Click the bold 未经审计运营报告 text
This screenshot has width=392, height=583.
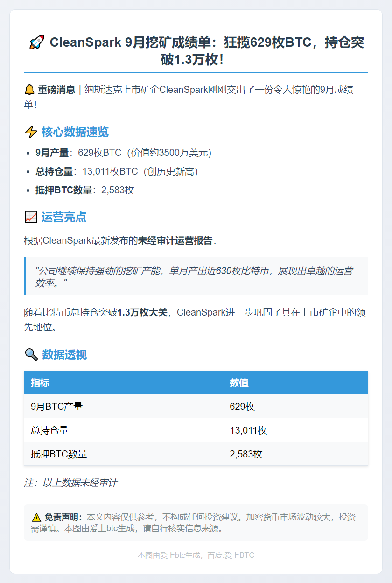click(x=175, y=241)
